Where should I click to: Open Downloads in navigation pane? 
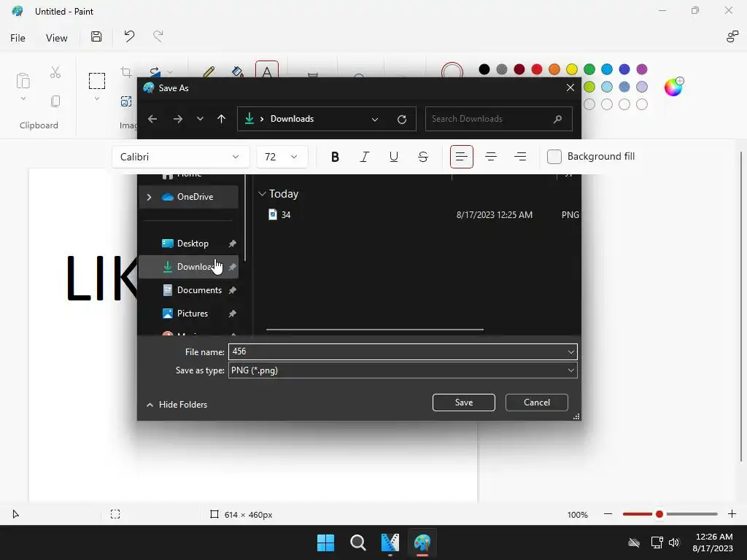click(x=189, y=267)
